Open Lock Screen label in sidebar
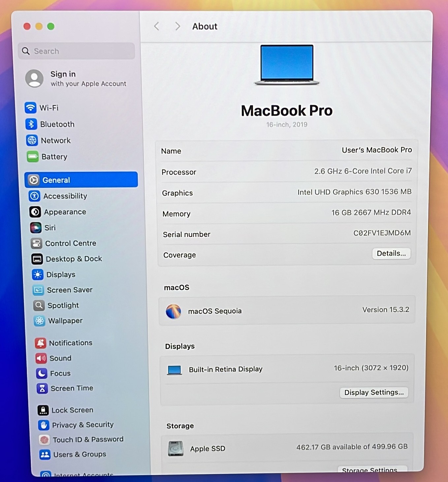The height and width of the screenshot is (482, 448). (x=73, y=410)
